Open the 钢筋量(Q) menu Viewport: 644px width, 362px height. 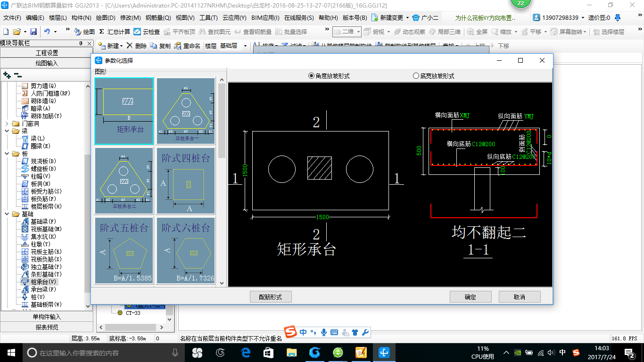[158, 18]
